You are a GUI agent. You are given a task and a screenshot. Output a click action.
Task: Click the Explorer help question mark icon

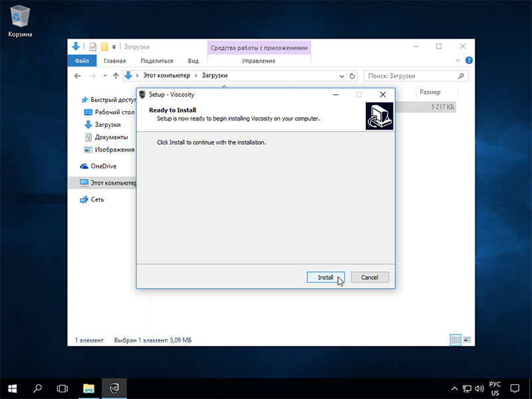pyautogui.click(x=469, y=61)
